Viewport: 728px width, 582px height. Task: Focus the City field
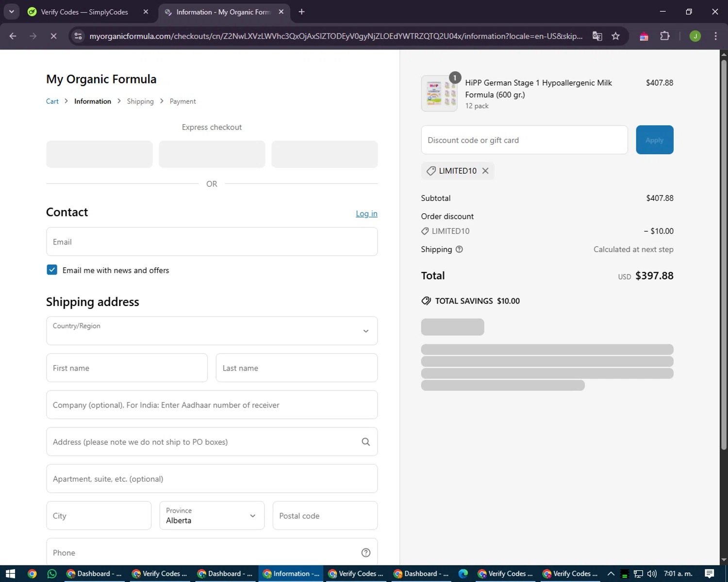coord(99,516)
